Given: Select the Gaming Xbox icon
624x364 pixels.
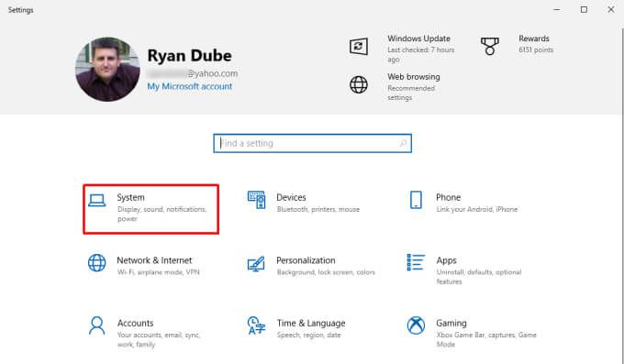Looking at the screenshot, I should coord(416,325).
